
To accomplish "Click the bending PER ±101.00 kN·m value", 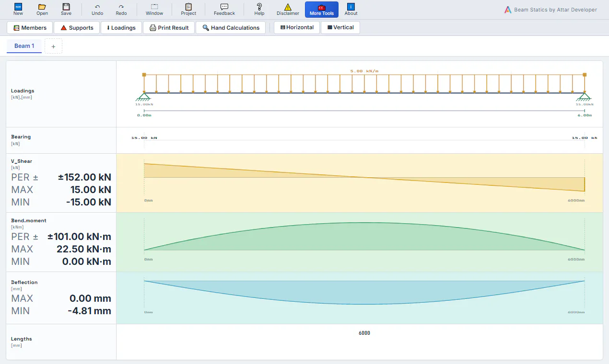I will point(79,237).
